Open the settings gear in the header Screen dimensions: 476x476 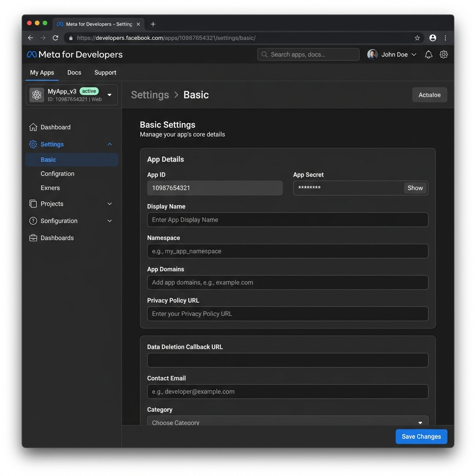point(443,54)
